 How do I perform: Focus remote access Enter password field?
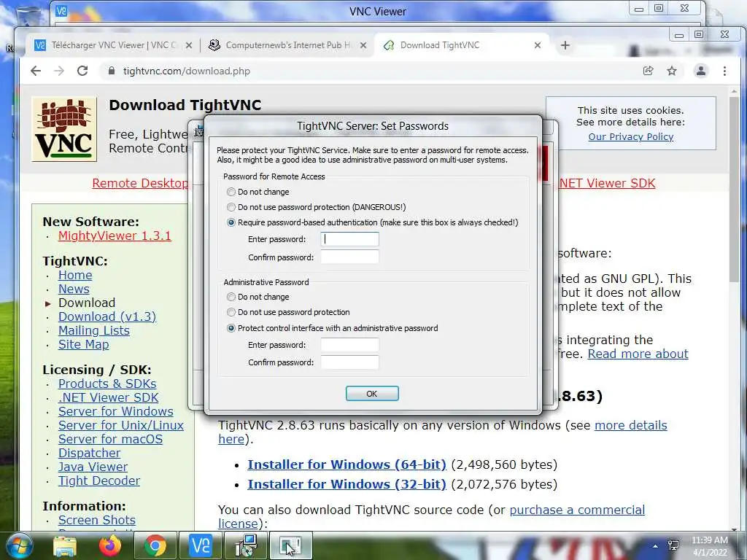(x=349, y=239)
